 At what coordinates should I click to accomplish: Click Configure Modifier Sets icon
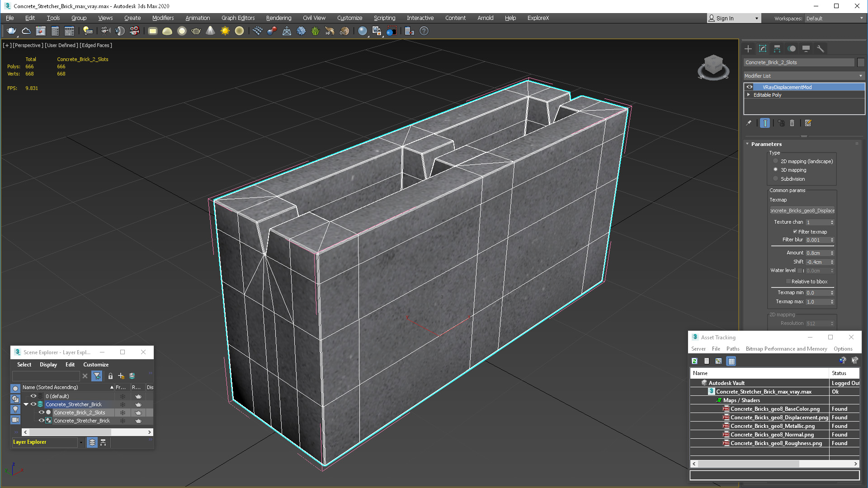click(808, 123)
